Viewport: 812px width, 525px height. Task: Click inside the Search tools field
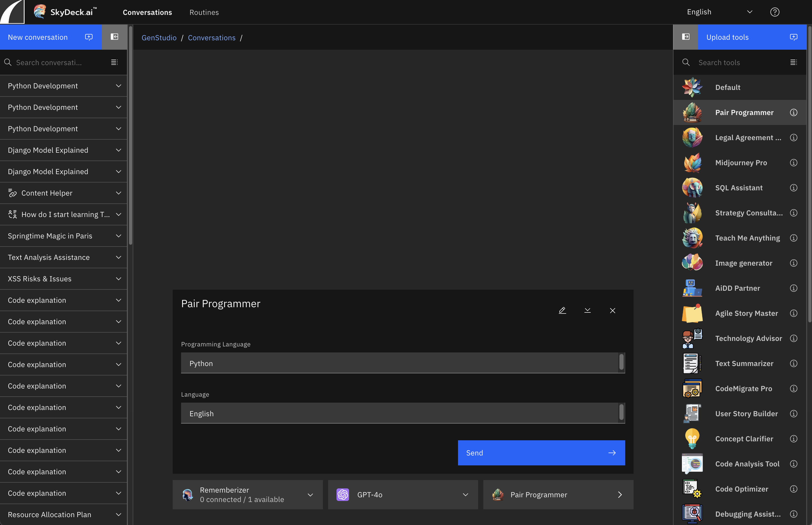[732, 62]
